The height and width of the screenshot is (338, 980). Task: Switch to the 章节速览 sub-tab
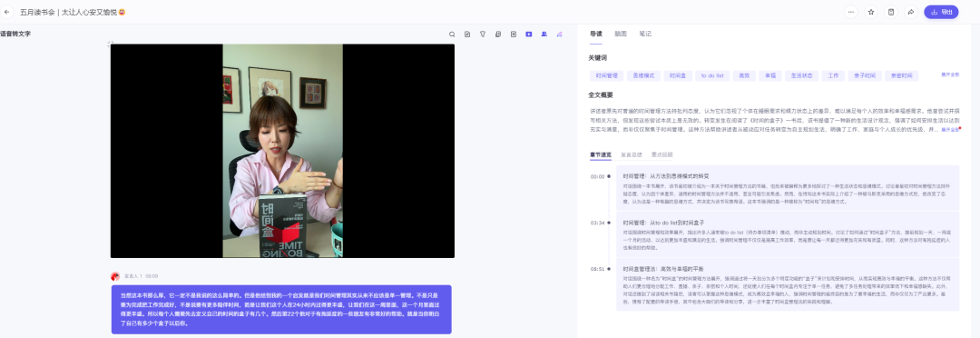click(x=600, y=154)
